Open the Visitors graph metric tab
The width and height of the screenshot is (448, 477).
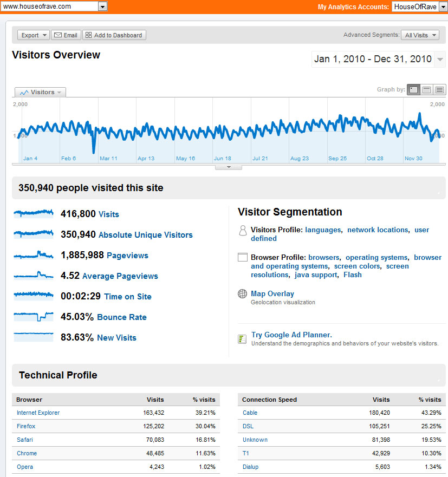[40, 93]
